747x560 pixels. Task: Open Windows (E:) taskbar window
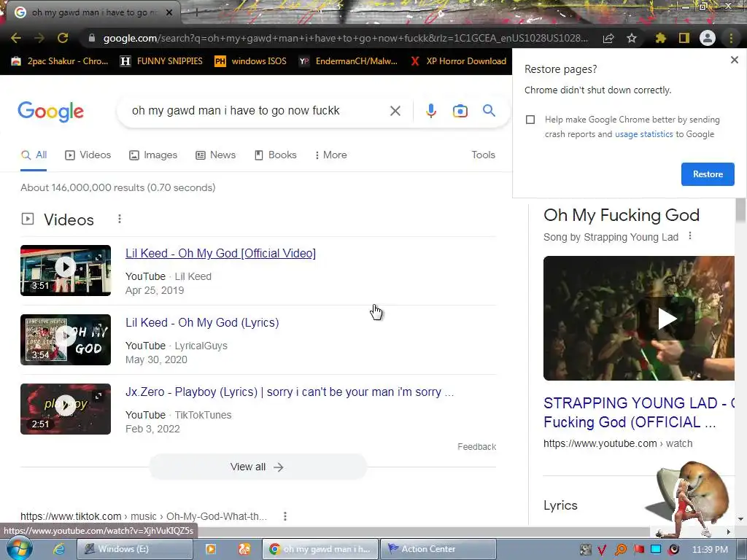(x=135, y=549)
